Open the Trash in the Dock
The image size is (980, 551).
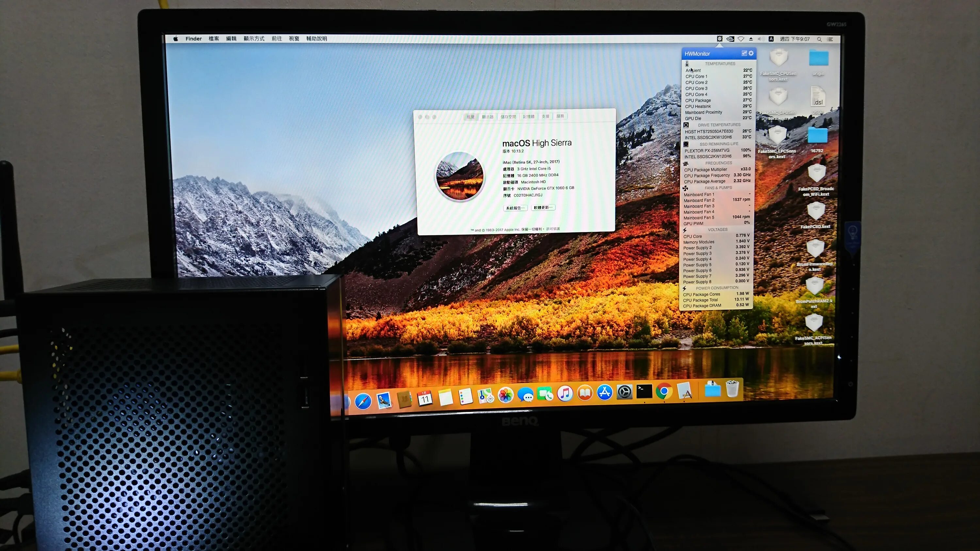(x=732, y=389)
